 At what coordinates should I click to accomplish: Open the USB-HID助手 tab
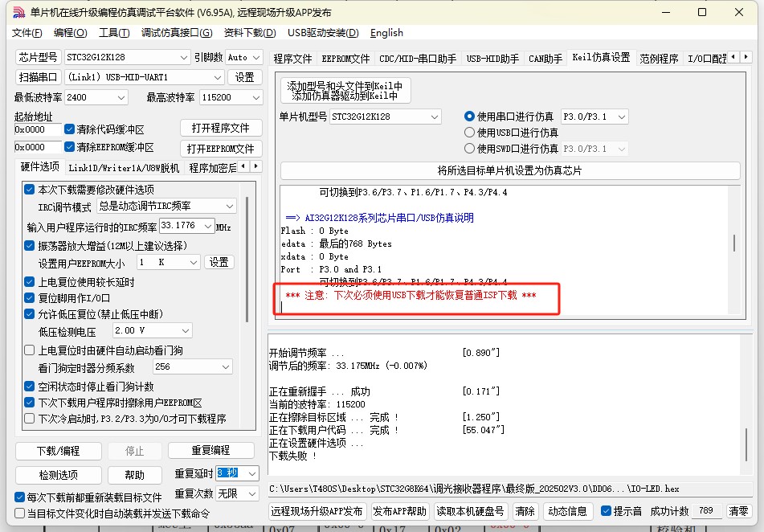tap(492, 59)
